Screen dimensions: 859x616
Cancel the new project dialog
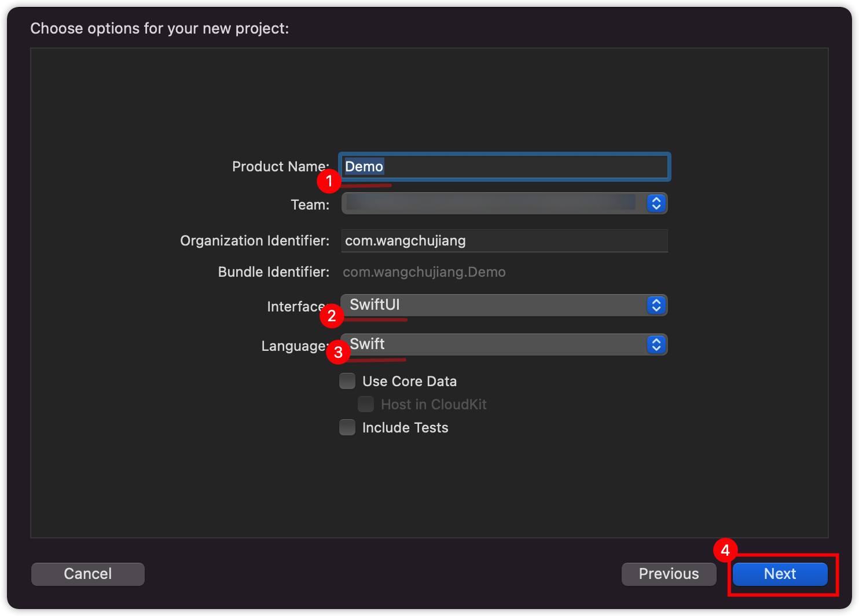(88, 574)
